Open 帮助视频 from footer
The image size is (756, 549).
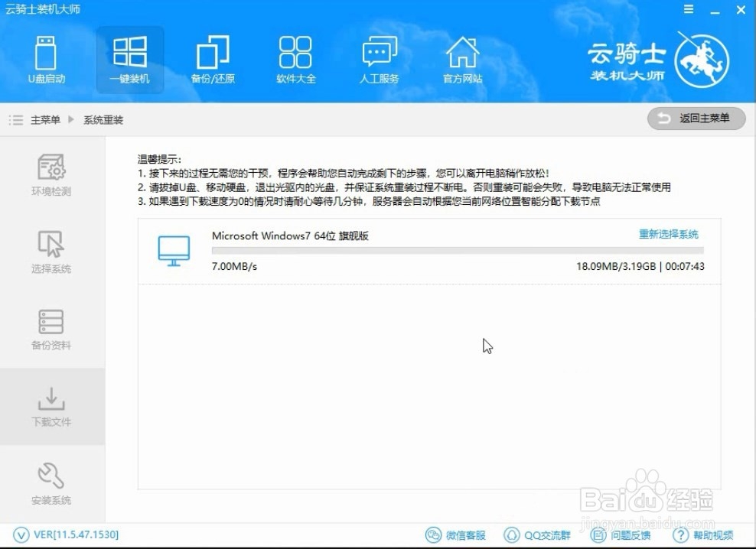714,535
